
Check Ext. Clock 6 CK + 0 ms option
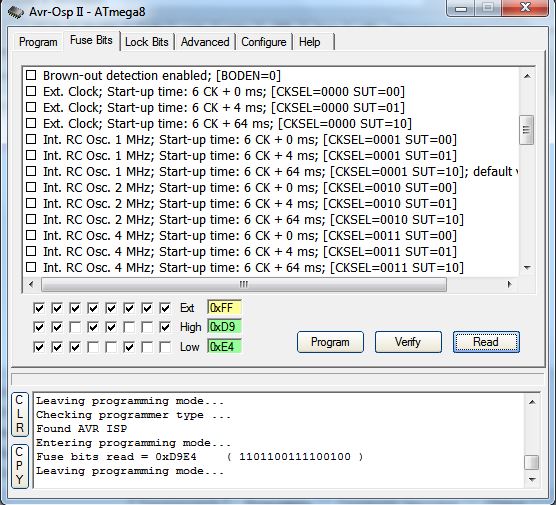pyautogui.click(x=31, y=91)
